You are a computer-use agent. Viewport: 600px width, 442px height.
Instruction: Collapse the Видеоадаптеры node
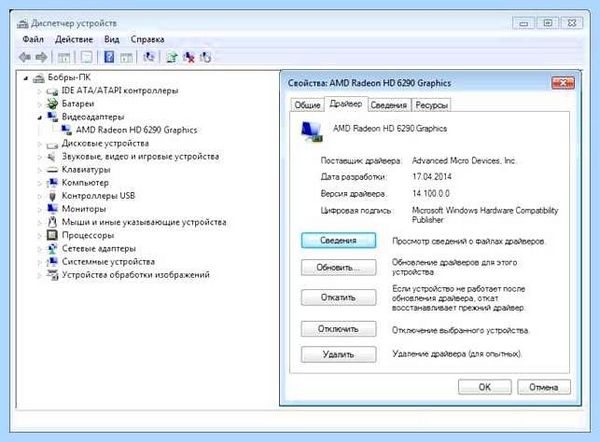point(39,117)
